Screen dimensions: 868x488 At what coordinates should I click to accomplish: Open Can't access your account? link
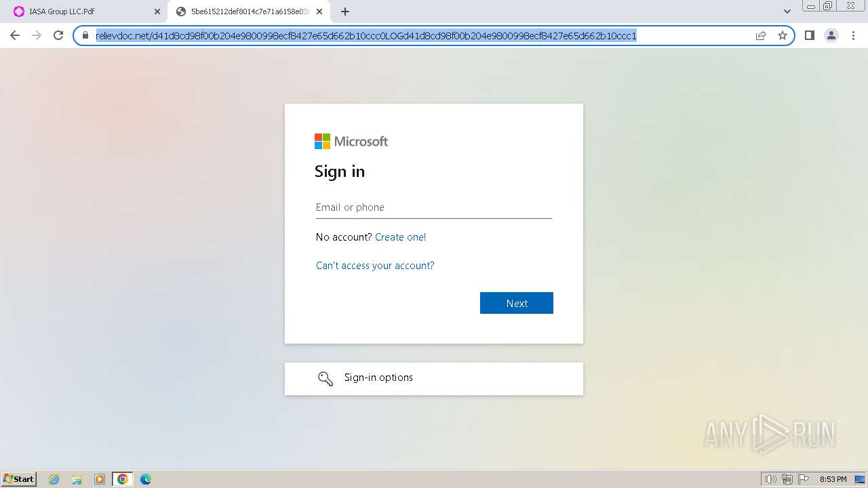(x=375, y=266)
